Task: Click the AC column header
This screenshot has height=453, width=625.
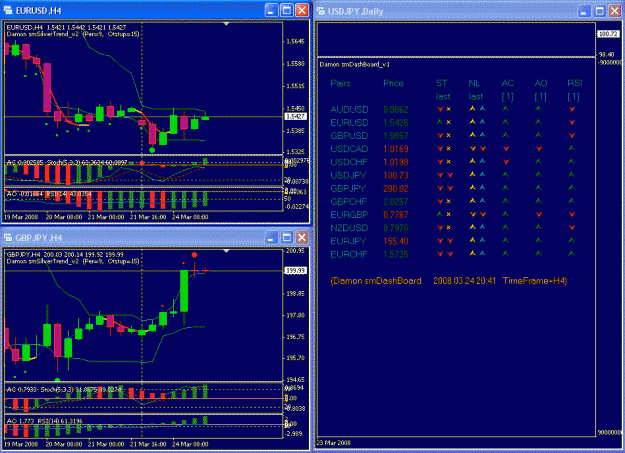Action: point(508,83)
